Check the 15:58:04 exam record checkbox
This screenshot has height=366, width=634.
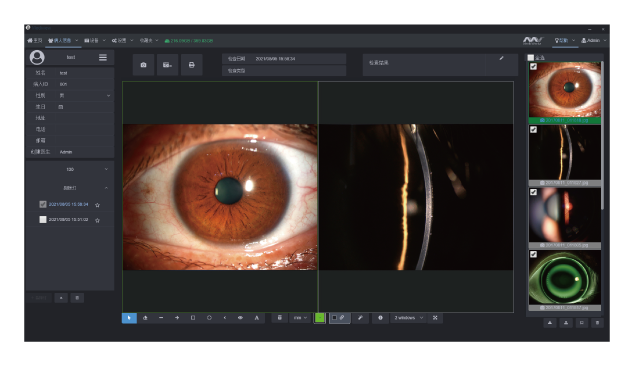43,204
